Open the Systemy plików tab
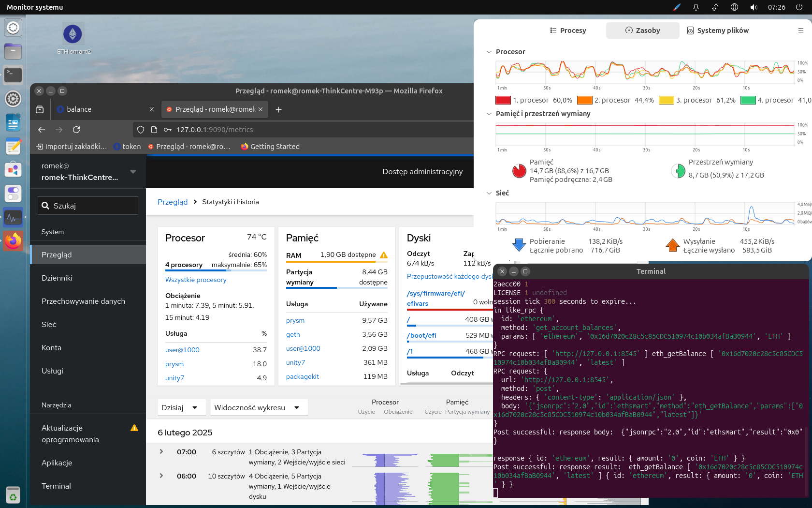812x508 pixels. point(718,30)
